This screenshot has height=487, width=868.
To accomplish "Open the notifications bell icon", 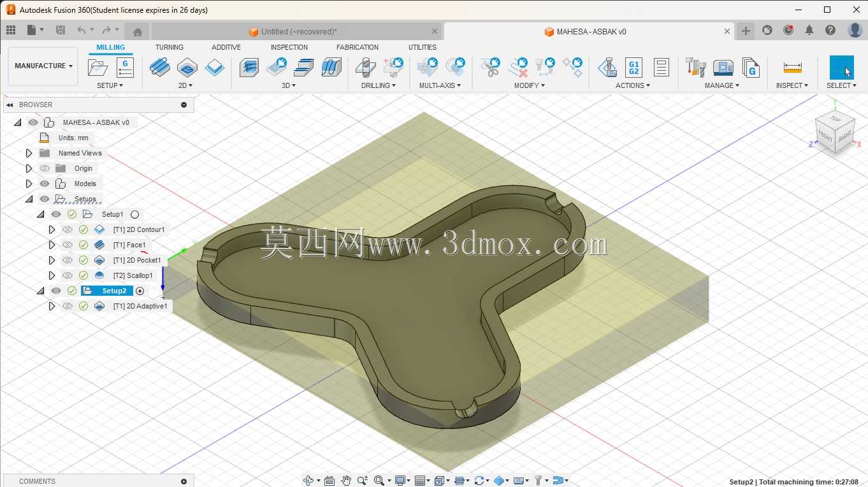I will click(x=809, y=30).
